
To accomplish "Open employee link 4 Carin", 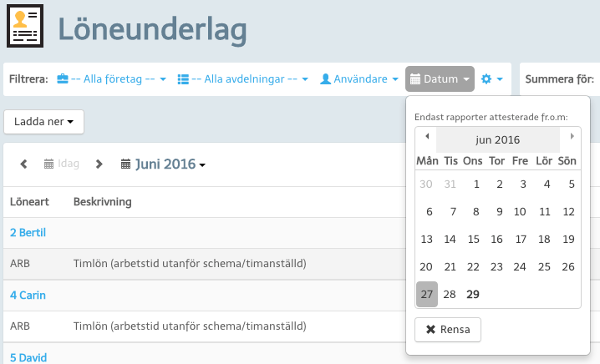I will click(x=28, y=296).
